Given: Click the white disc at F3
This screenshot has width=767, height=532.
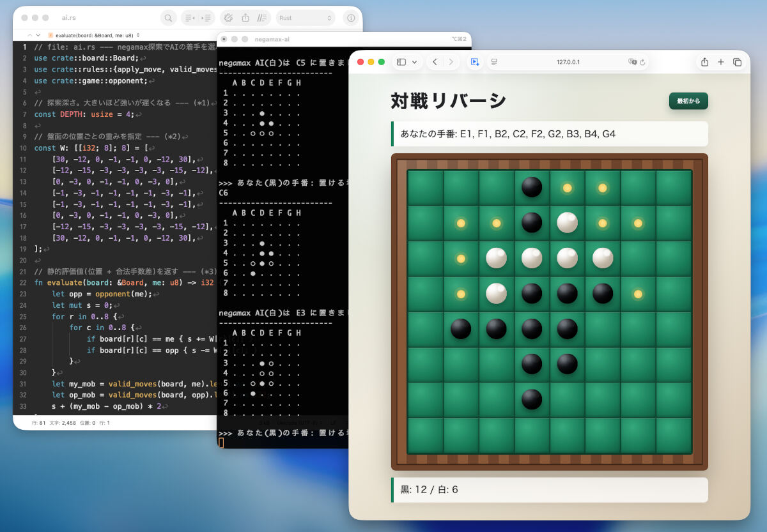Looking at the screenshot, I should point(602,257).
